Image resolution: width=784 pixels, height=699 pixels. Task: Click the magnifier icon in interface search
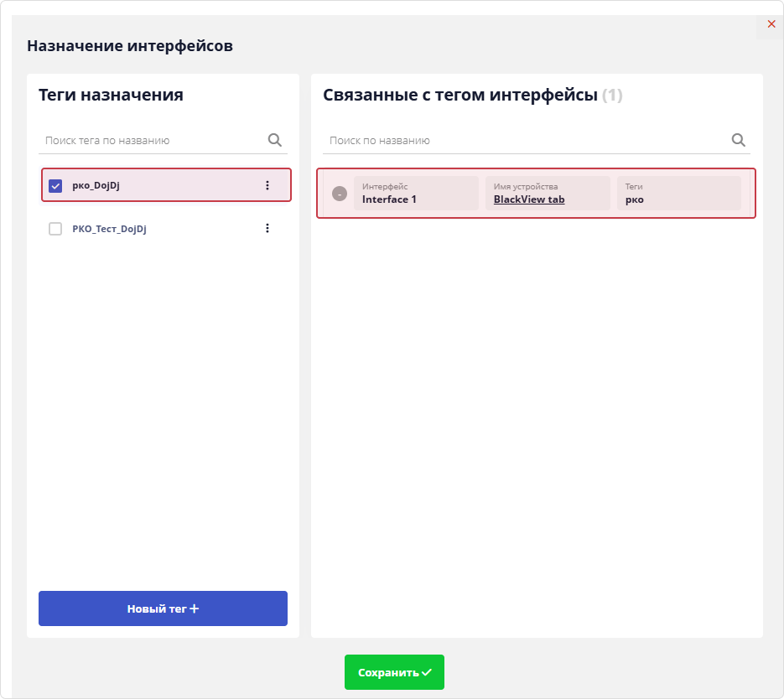(738, 139)
